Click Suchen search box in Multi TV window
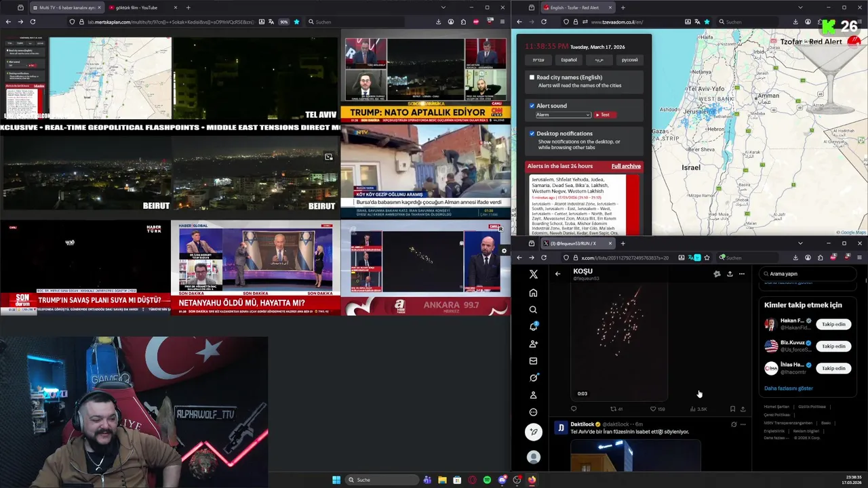The image size is (868, 488). pos(355,22)
